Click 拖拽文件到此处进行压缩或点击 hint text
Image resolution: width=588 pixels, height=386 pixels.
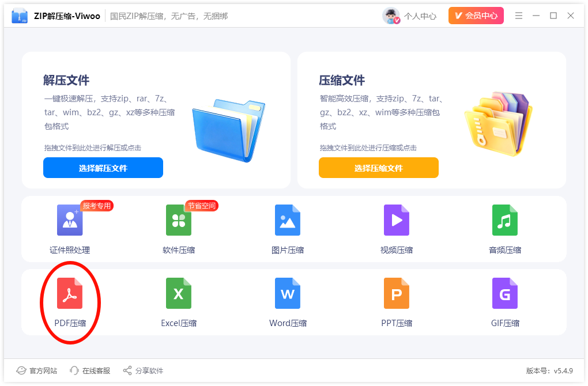click(368, 148)
